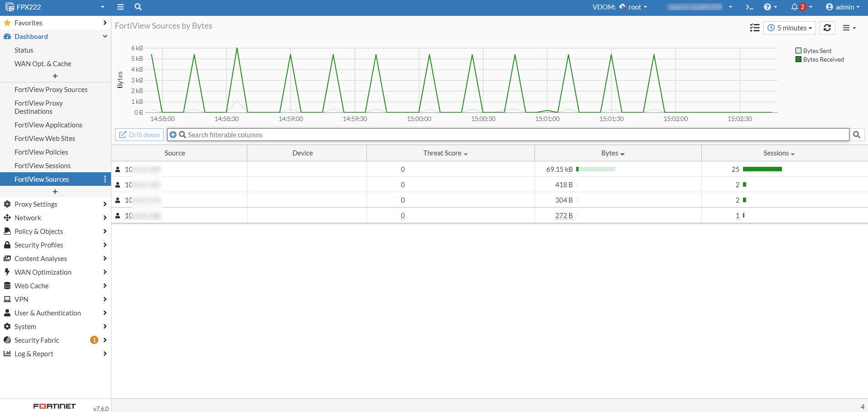Click the Drill down button
The height and width of the screenshot is (412, 868).
coord(139,135)
